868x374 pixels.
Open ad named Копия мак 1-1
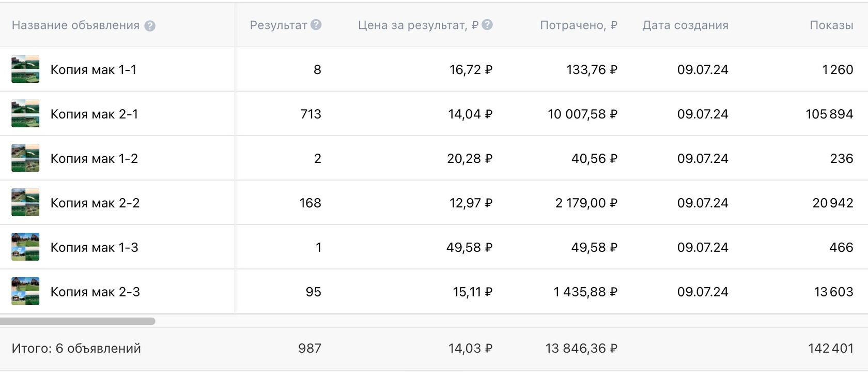[94, 70]
